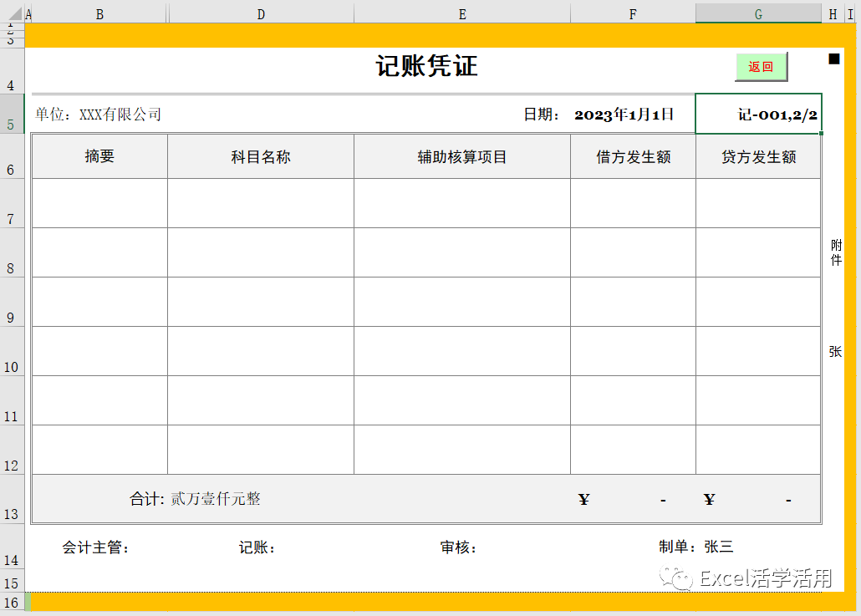Select the 科目名称 column header cell
This screenshot has width=861, height=616.
click(260, 155)
